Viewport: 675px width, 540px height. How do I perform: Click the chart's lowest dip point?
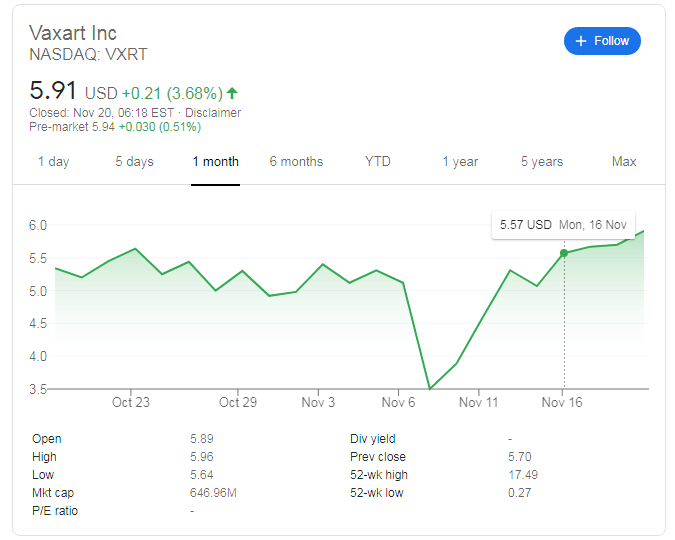click(x=429, y=388)
